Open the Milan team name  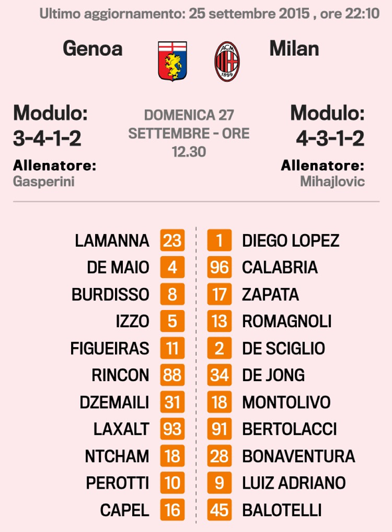[294, 49]
